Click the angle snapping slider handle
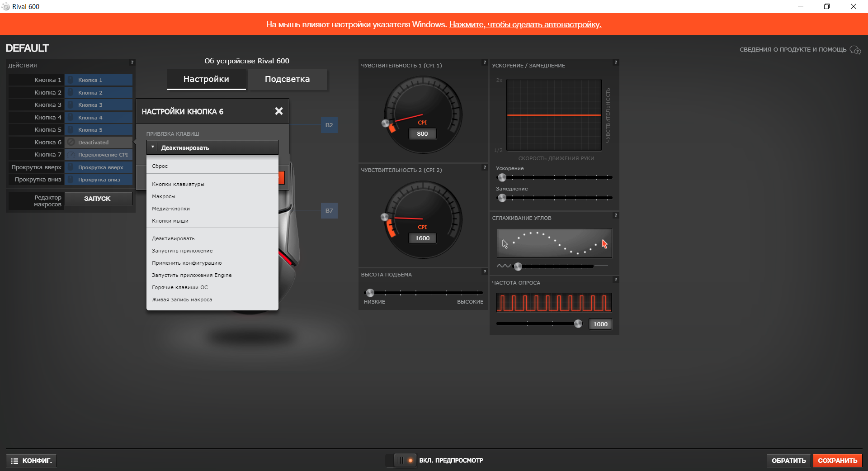Image resolution: width=868 pixels, height=471 pixels. [x=518, y=266]
